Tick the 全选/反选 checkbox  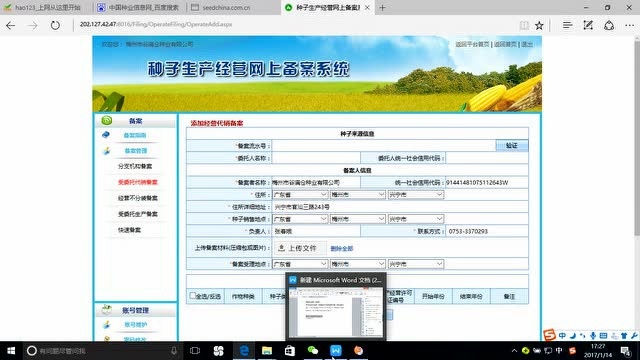192,295
